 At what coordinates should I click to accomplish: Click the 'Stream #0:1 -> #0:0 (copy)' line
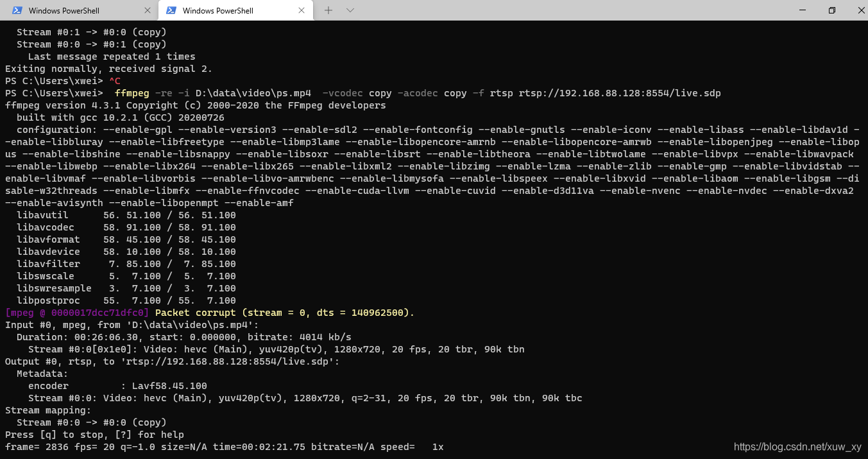[92, 32]
